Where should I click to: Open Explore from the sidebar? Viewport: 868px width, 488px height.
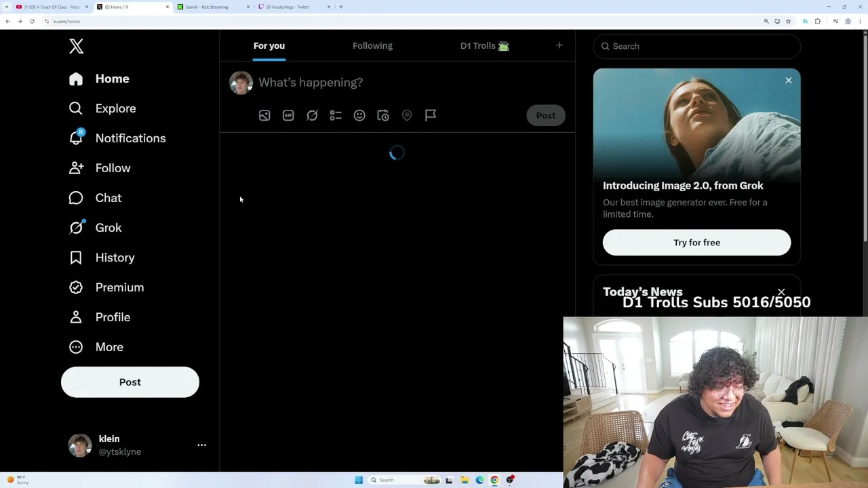tap(102, 108)
